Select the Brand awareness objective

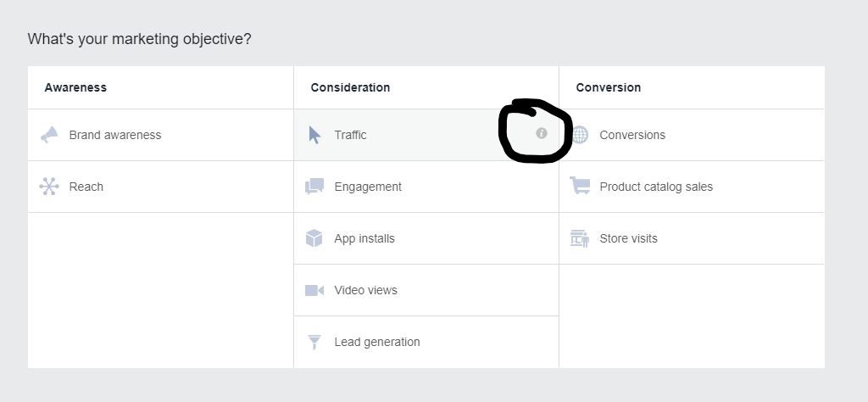pyautogui.click(x=115, y=135)
